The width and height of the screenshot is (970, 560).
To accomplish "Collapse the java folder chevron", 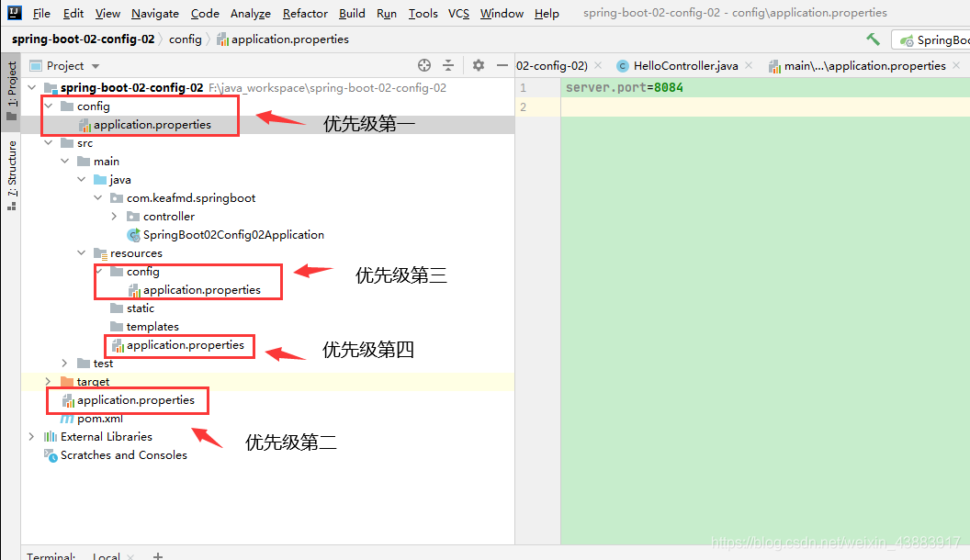I will point(82,180).
